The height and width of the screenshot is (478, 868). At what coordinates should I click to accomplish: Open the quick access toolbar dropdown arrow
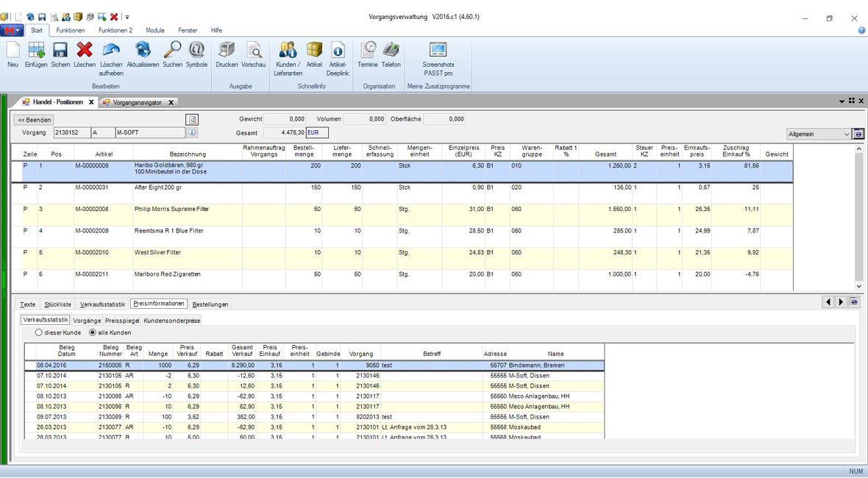[x=127, y=17]
